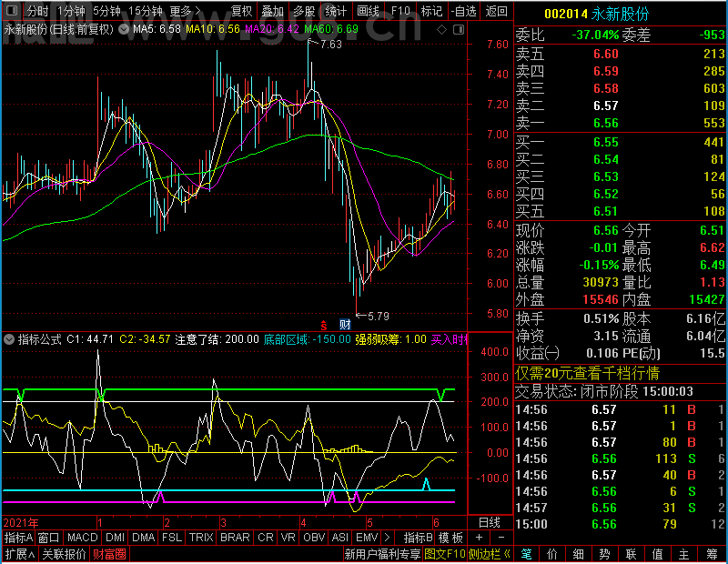728x564 pixels.
Task: Open the 关联报价 related quotes tab
Action: (x=64, y=554)
